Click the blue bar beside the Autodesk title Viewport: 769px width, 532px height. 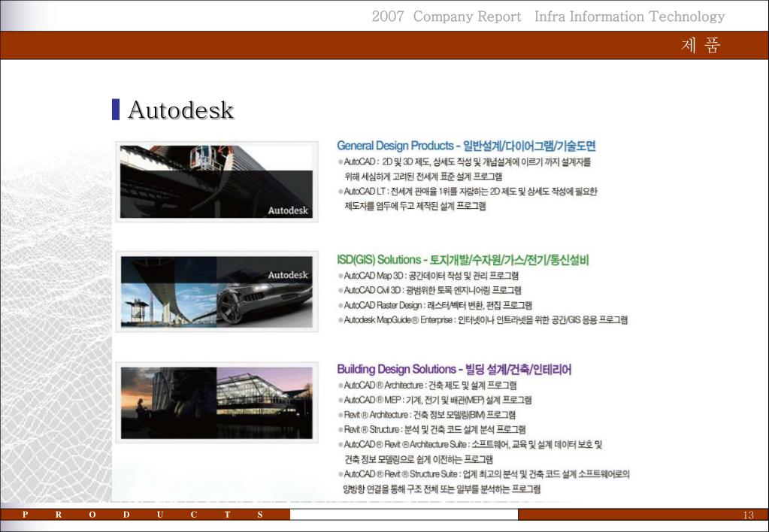[116, 110]
